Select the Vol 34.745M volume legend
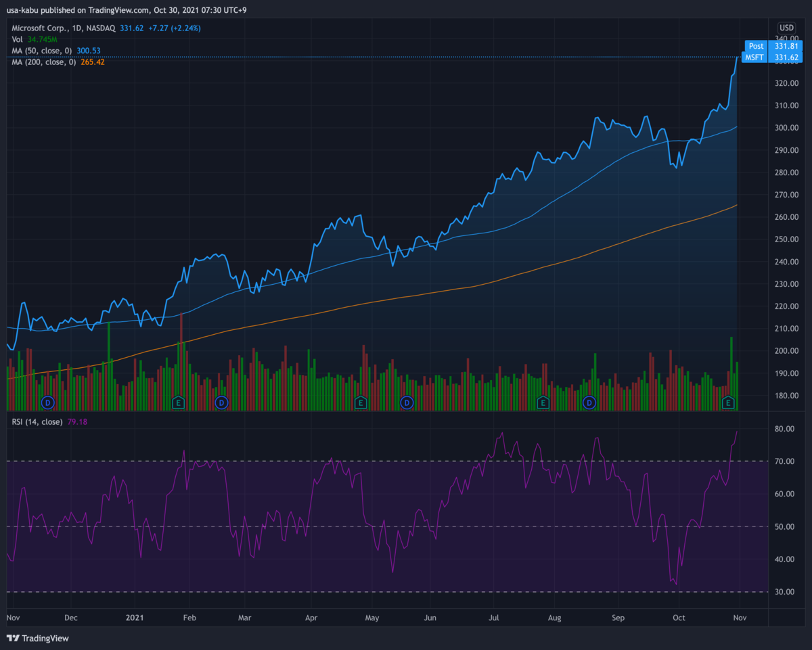The height and width of the screenshot is (650, 812). [x=35, y=39]
